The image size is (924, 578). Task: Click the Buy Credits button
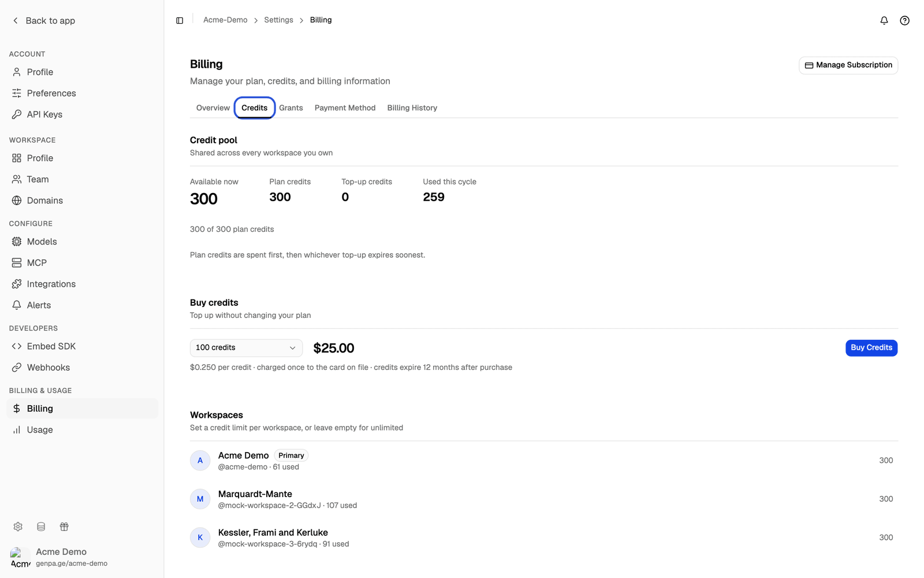pos(871,348)
